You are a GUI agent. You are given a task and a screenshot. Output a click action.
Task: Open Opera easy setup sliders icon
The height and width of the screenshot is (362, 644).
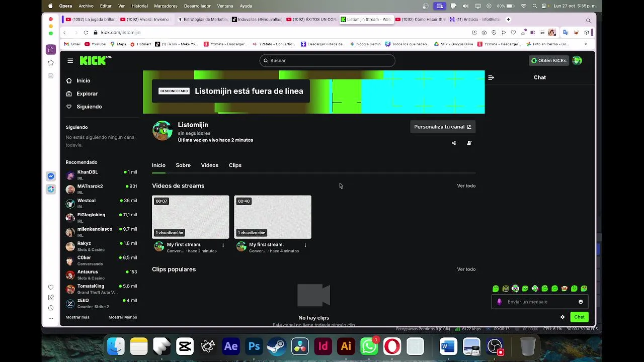(542, 32)
